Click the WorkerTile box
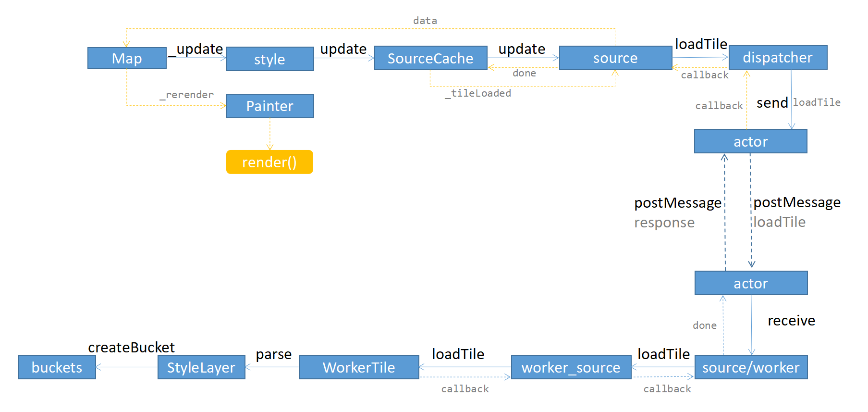 (359, 367)
